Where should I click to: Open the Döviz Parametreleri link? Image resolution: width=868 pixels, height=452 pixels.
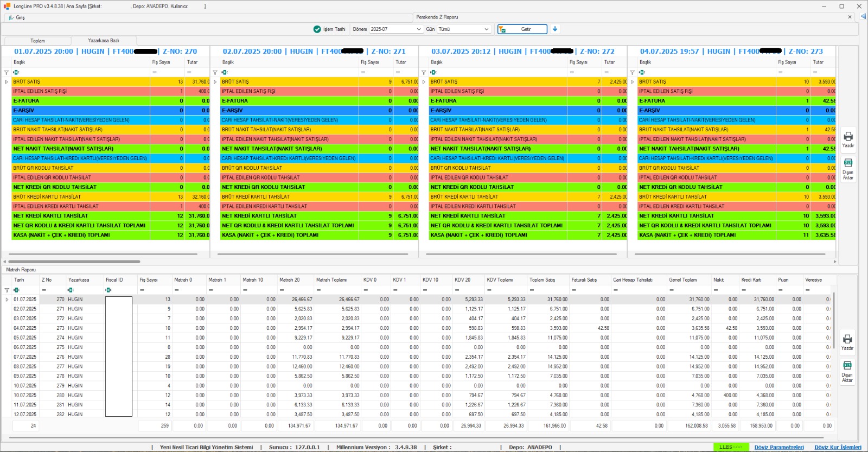point(779,447)
